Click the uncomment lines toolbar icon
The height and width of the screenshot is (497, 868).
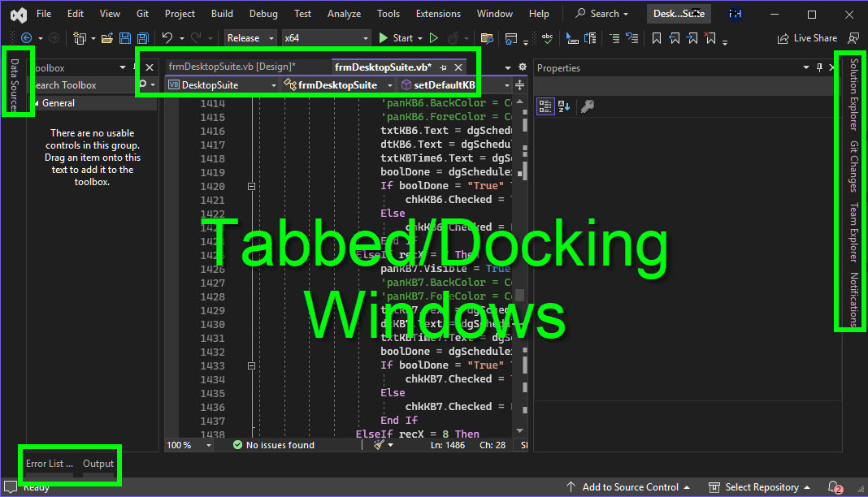coord(631,38)
